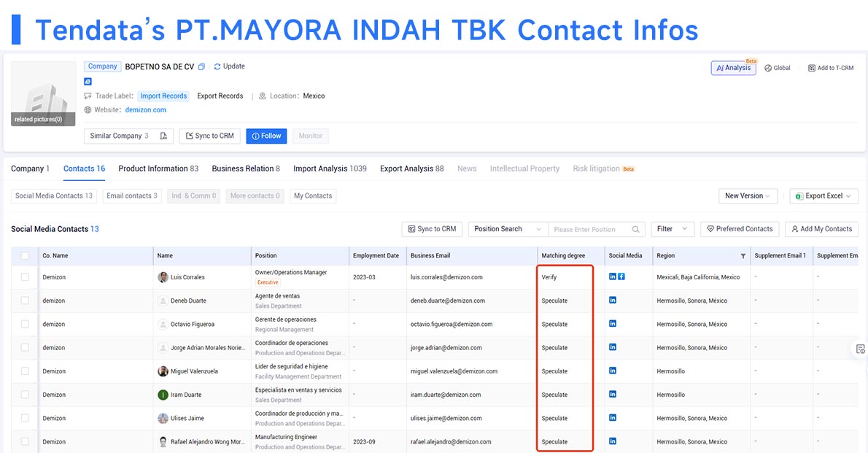This screenshot has height=453, width=868.
Task: Click the blue Follow button
Action: [x=266, y=136]
